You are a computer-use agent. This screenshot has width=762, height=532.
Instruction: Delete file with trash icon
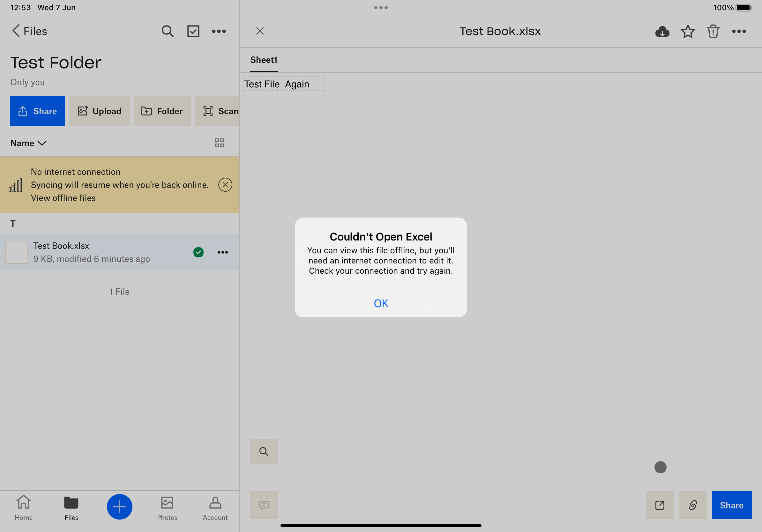point(713,32)
